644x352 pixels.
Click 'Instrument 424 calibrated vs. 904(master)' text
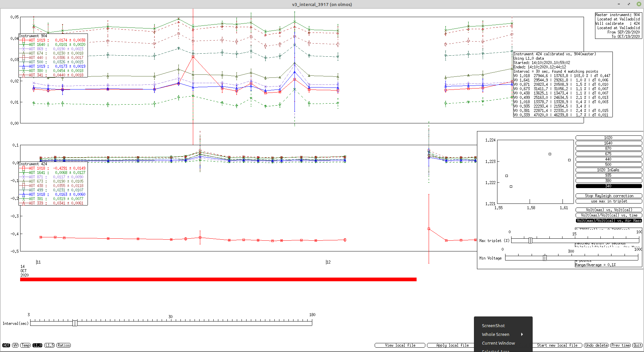coord(555,54)
